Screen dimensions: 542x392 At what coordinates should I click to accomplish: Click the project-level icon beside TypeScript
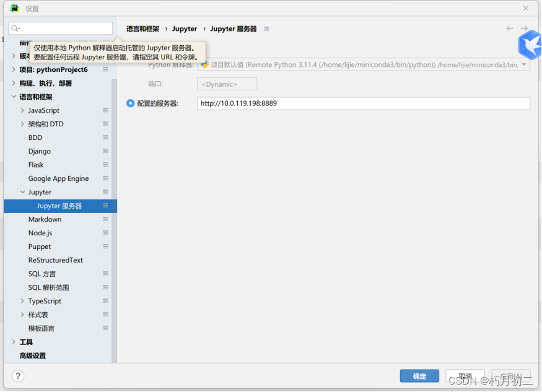[105, 301]
